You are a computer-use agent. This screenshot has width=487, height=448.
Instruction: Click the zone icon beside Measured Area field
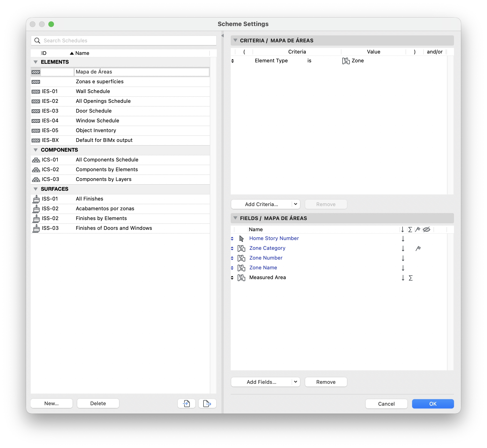pos(241,277)
